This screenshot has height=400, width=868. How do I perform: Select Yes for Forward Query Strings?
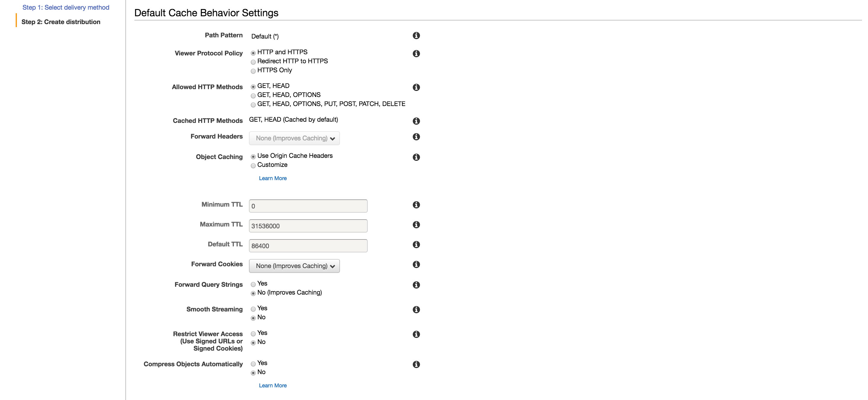pos(253,285)
